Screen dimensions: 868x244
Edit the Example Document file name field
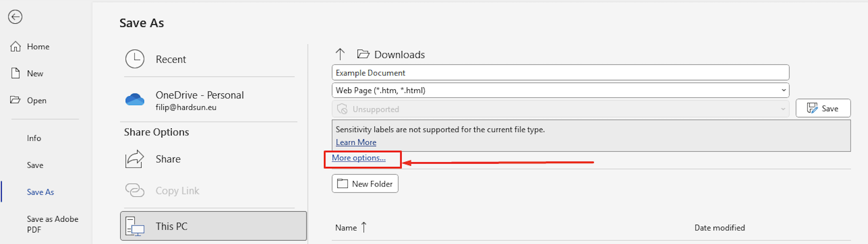click(x=560, y=73)
